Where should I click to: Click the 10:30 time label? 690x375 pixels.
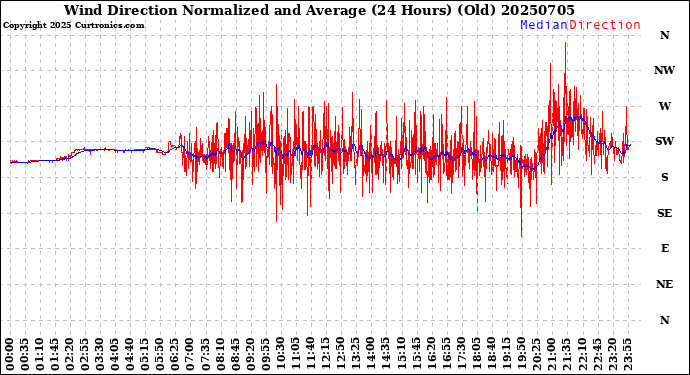click(x=281, y=354)
